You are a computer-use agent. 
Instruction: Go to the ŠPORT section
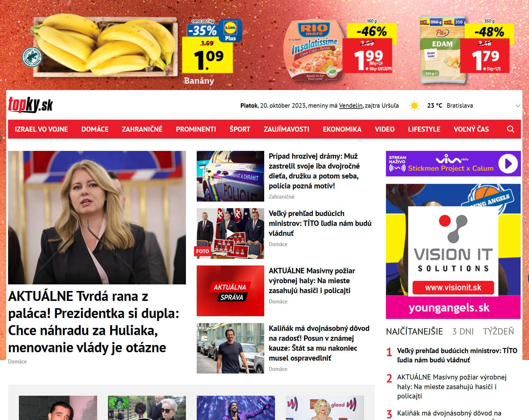coord(240,129)
